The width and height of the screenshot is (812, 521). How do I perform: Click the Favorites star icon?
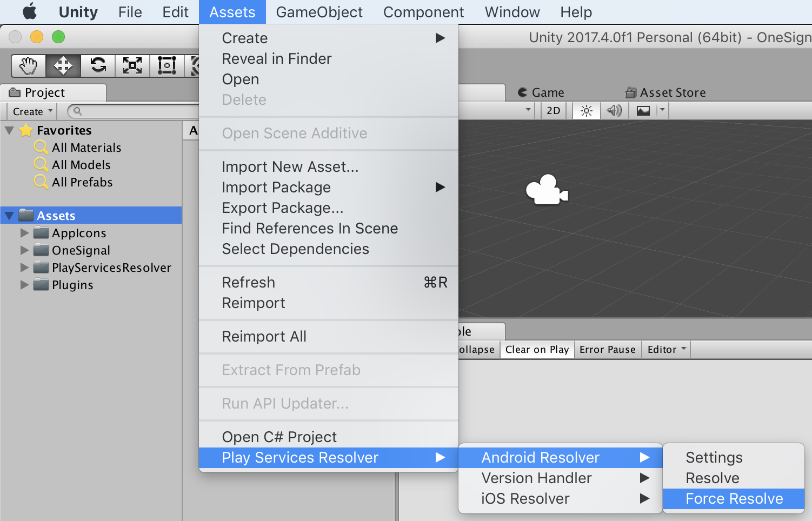(25, 130)
